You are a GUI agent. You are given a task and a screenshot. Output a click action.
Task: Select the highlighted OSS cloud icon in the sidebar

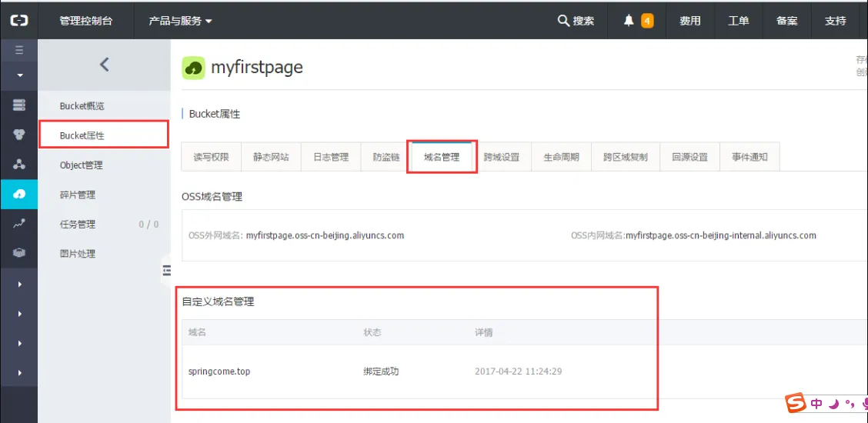click(18, 194)
